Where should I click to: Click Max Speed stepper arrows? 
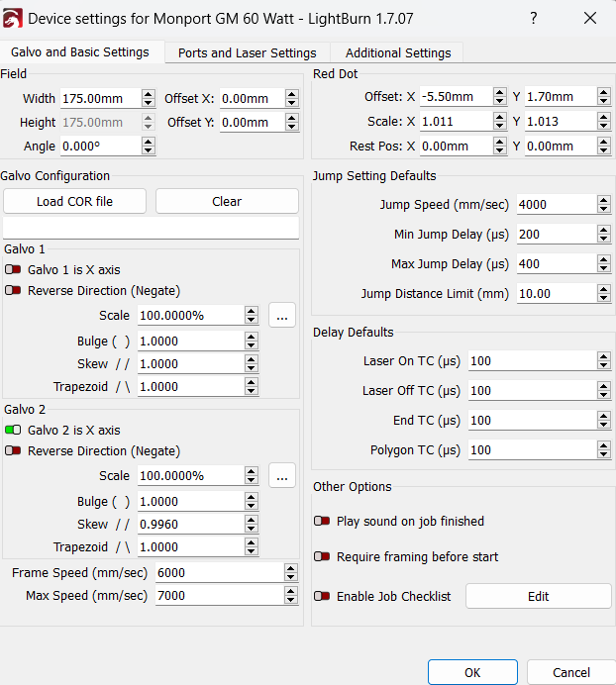pyautogui.click(x=291, y=595)
